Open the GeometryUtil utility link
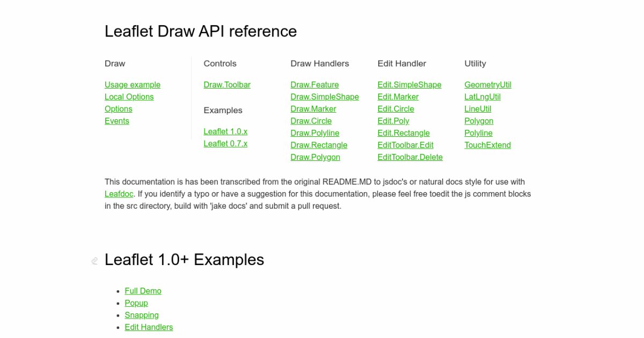This screenshot has width=644, height=338. tap(488, 85)
